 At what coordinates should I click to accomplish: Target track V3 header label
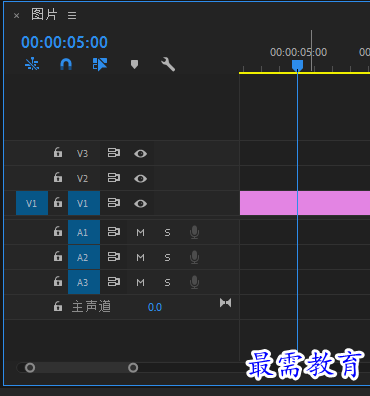[x=83, y=153]
